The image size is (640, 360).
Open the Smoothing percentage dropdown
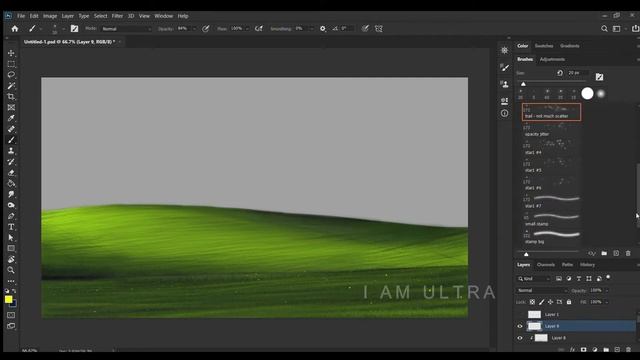pos(312,29)
